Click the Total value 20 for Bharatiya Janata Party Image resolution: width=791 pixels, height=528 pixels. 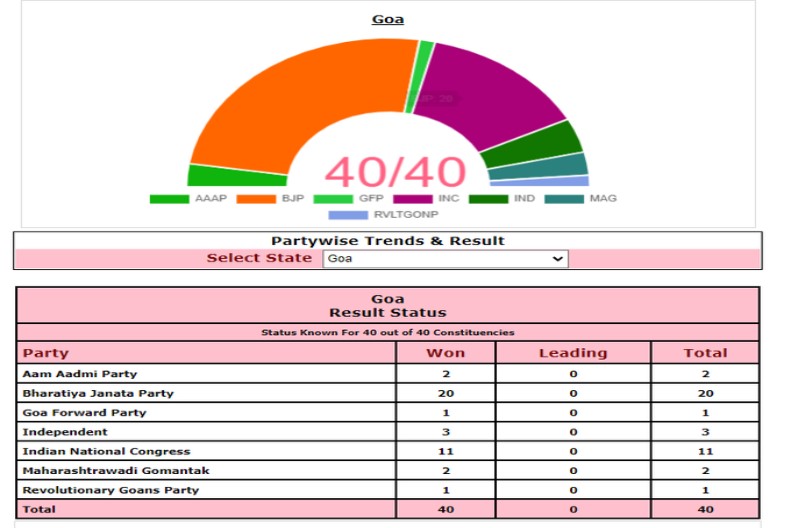[705, 393]
